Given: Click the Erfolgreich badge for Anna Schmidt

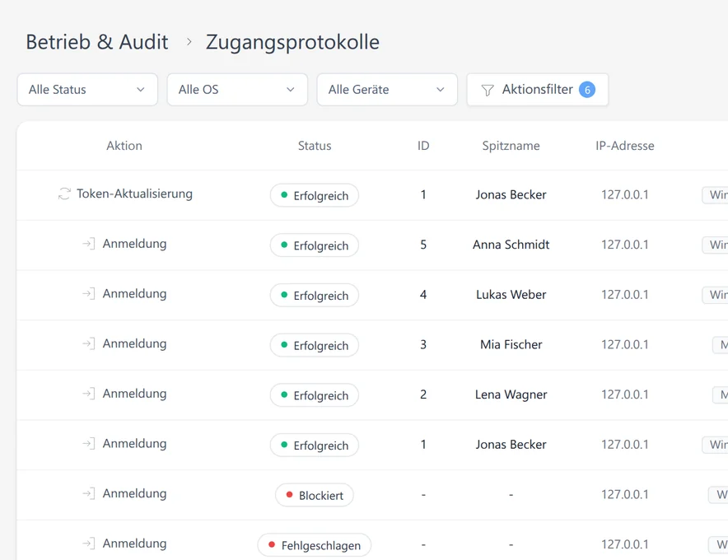Looking at the screenshot, I should [x=315, y=245].
